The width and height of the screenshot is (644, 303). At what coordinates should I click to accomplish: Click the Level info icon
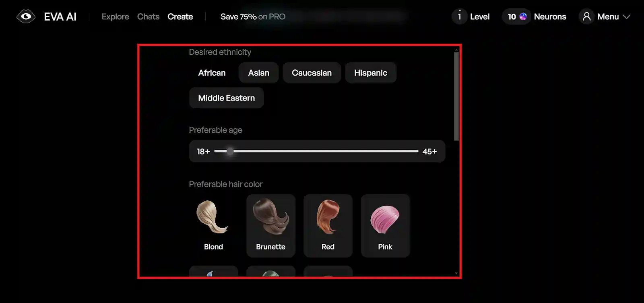tap(459, 16)
